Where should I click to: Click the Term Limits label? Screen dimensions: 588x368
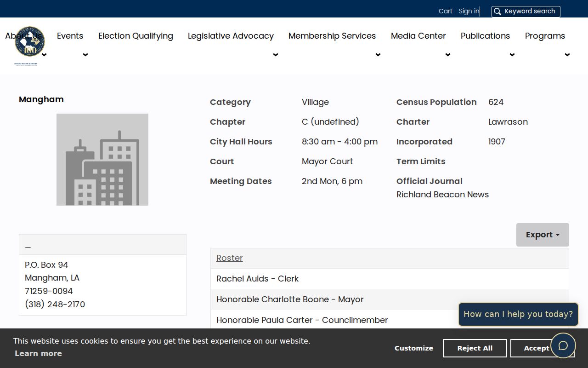pyautogui.click(x=421, y=161)
